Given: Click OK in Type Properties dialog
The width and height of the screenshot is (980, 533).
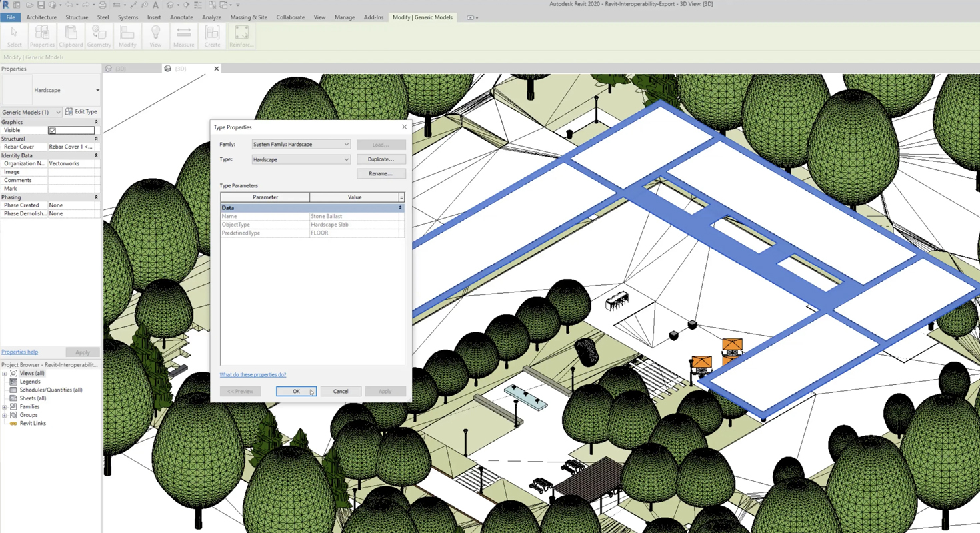Looking at the screenshot, I should pyautogui.click(x=296, y=391).
